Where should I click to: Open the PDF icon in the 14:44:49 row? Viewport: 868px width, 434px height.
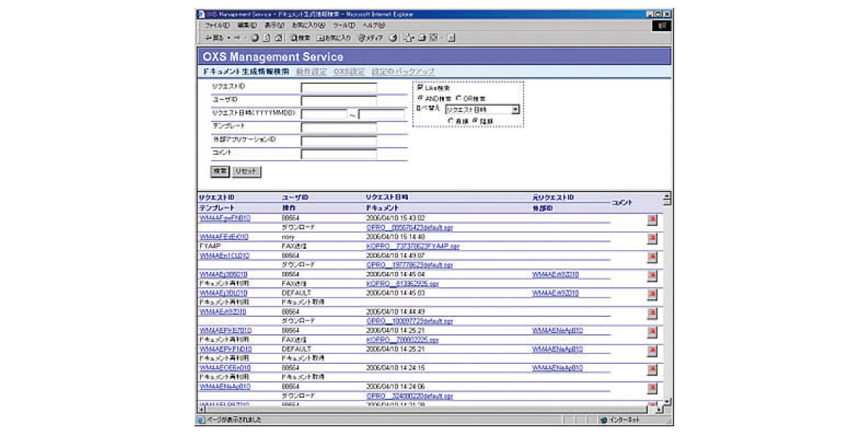tap(652, 315)
